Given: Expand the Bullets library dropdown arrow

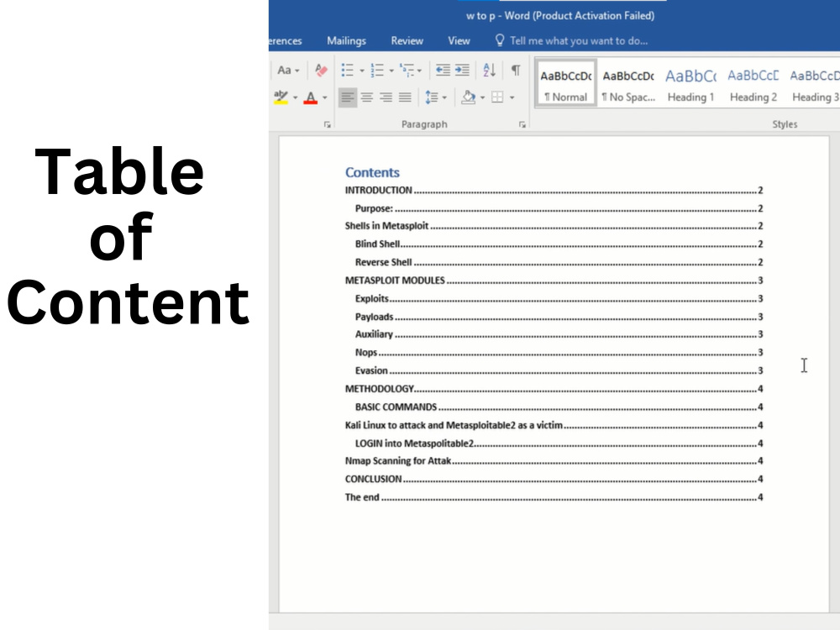Looking at the screenshot, I should 361,71.
